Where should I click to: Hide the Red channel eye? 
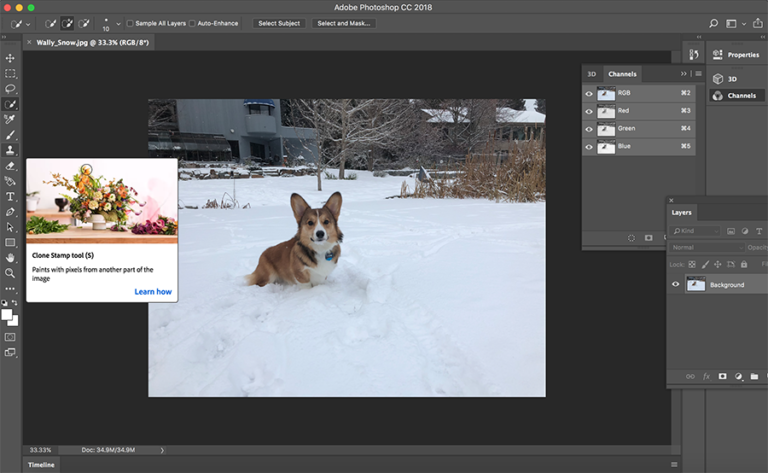pyautogui.click(x=589, y=111)
